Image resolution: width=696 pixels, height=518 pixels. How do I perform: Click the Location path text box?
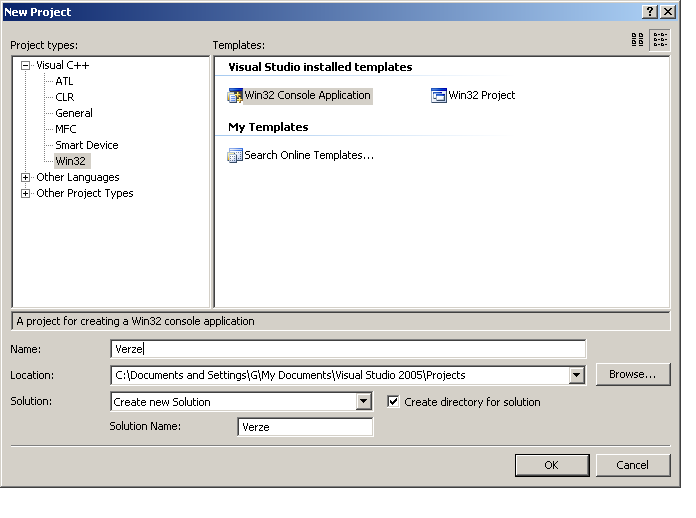340,375
